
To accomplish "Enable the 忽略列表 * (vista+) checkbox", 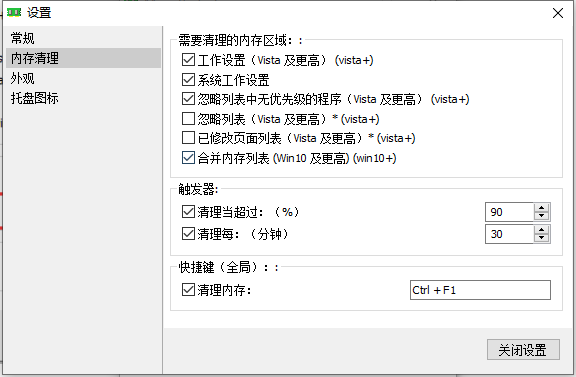I will (x=188, y=119).
